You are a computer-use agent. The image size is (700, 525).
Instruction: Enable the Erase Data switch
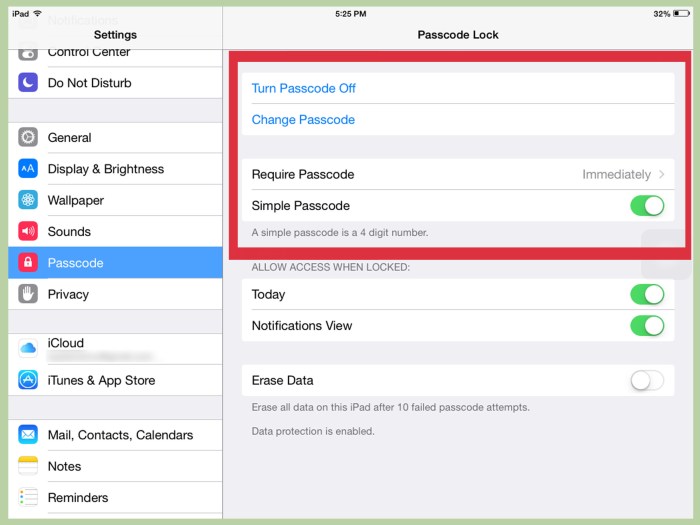[x=647, y=380]
